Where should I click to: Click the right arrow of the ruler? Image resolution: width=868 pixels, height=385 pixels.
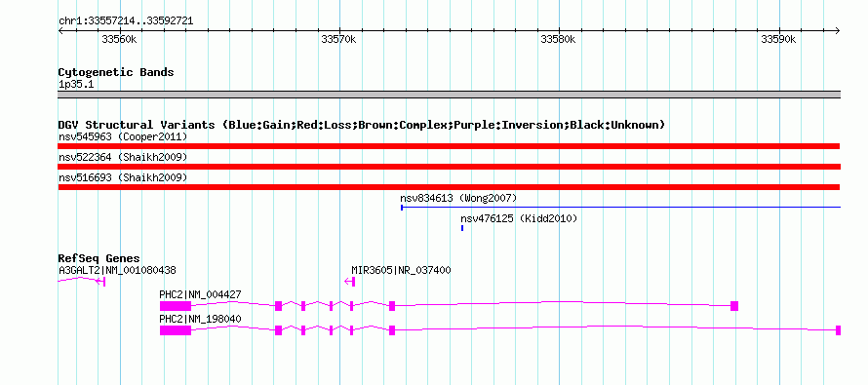coord(838,30)
